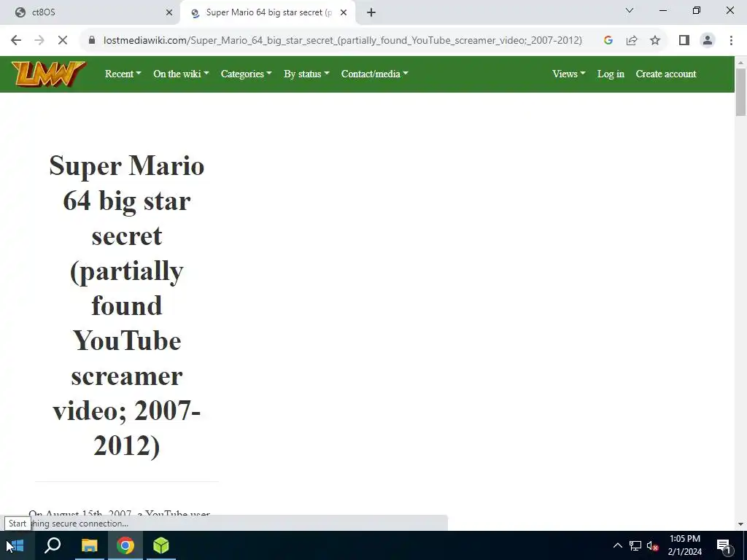Viewport: 747px width, 560px height.
Task: Expand the Views dropdown
Action: [569, 74]
